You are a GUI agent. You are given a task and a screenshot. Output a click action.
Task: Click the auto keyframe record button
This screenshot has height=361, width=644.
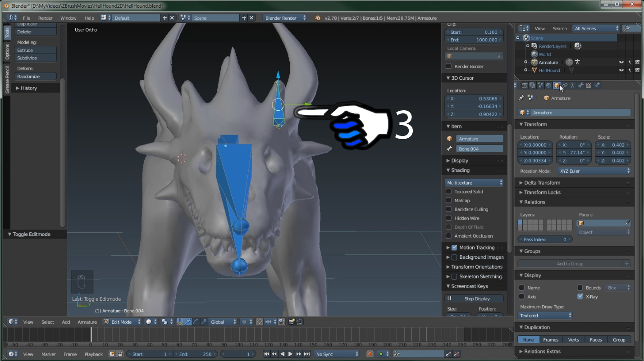click(370, 354)
